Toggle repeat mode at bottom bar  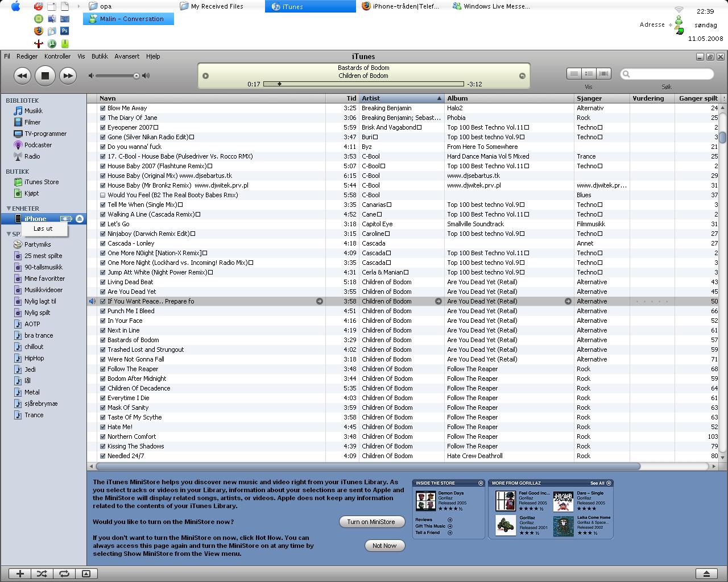64,574
